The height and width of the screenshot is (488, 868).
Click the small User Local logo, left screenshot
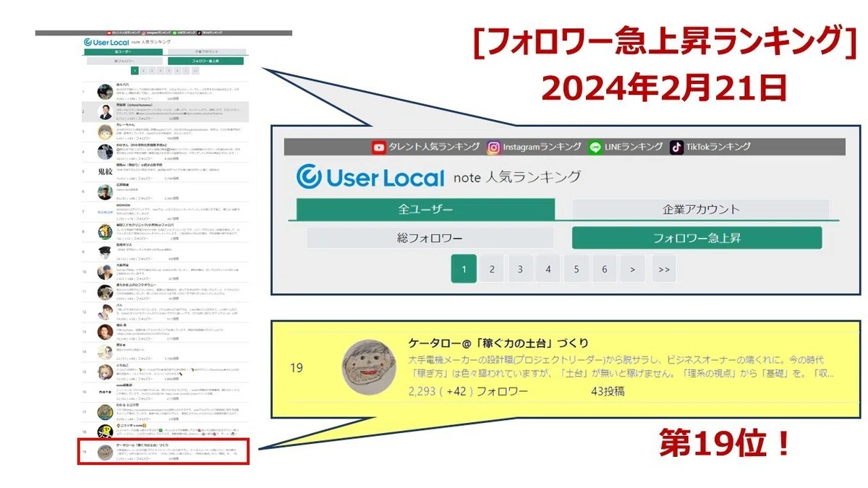tap(106, 42)
